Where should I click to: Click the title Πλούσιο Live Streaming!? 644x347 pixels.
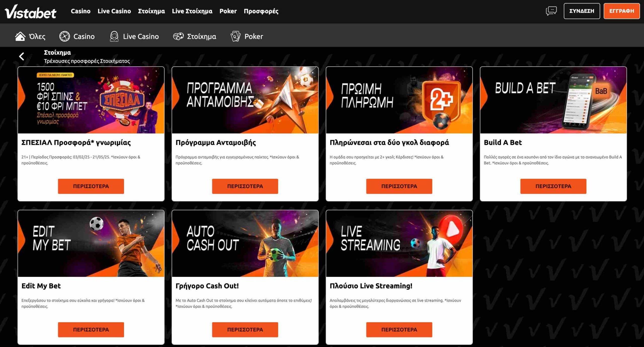371,286
